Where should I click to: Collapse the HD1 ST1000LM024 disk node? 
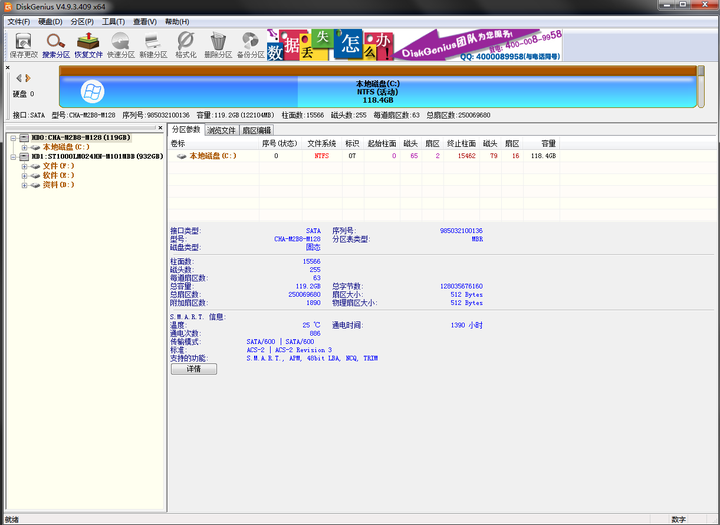coord(13,157)
